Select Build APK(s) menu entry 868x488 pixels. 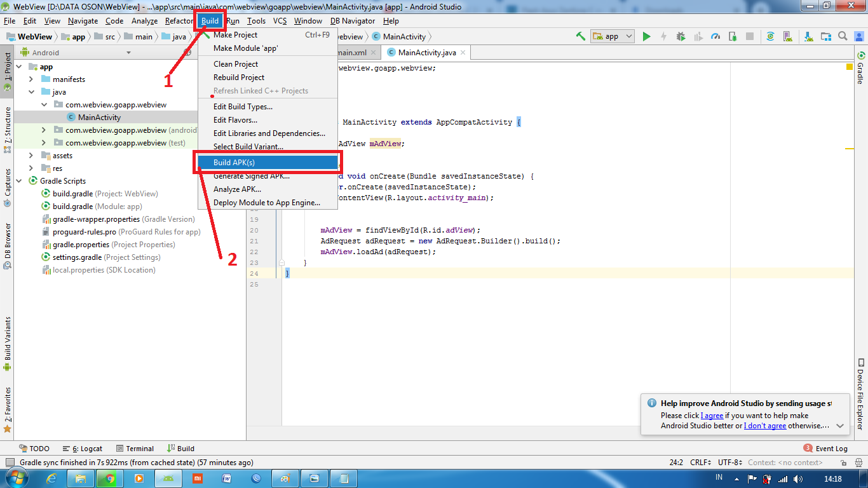click(x=267, y=163)
